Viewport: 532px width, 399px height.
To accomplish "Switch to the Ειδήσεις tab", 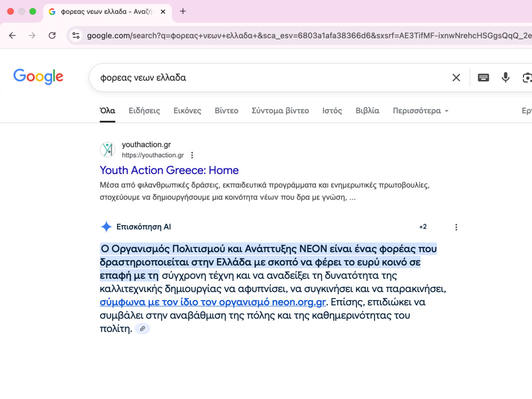I will 144,111.
